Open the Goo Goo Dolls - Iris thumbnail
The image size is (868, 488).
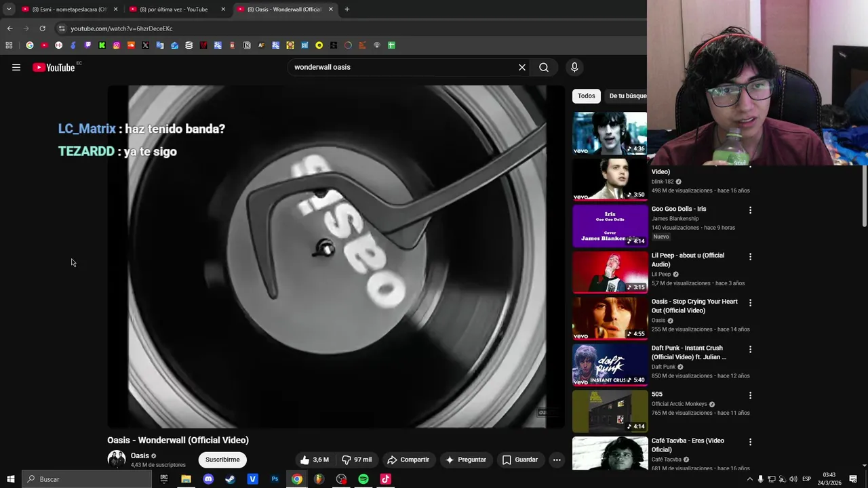(x=610, y=226)
